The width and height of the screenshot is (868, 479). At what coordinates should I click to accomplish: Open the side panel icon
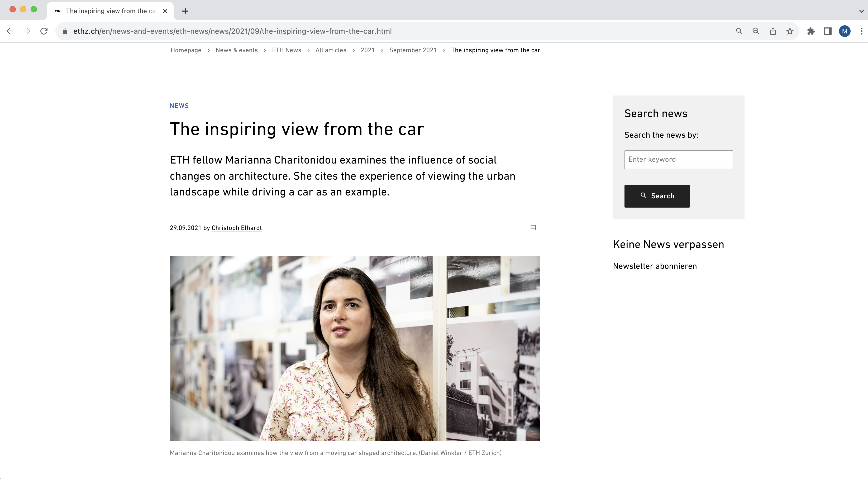[828, 31]
